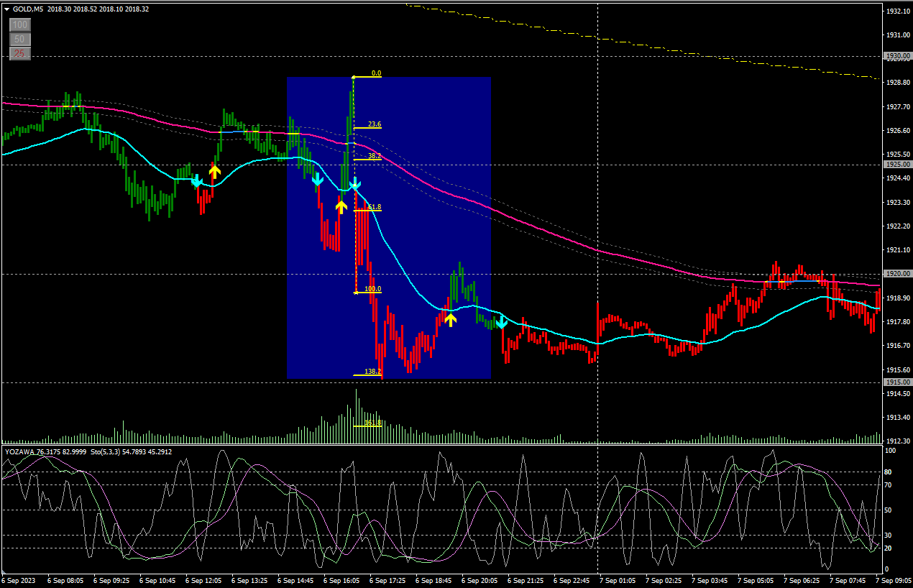Click 1932.10 on the price scale
Image resolution: width=913 pixels, height=588 pixels.
[899, 12]
